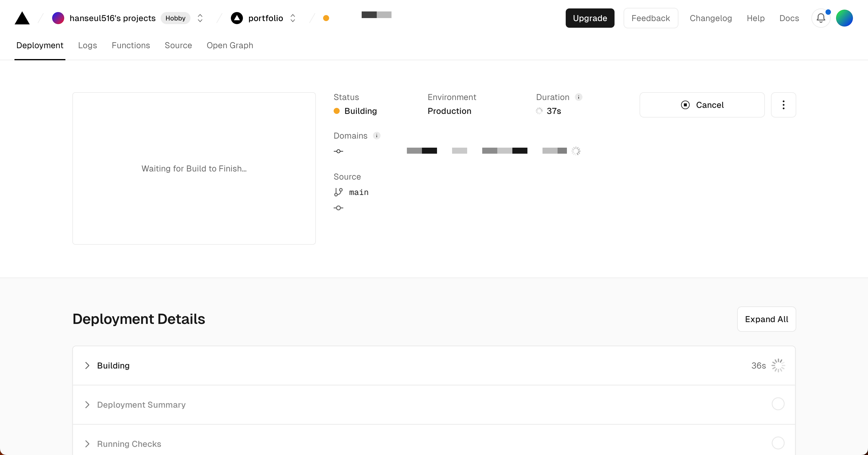The image size is (868, 455).
Task: Open the three-dot deployment options menu
Action: (x=783, y=105)
